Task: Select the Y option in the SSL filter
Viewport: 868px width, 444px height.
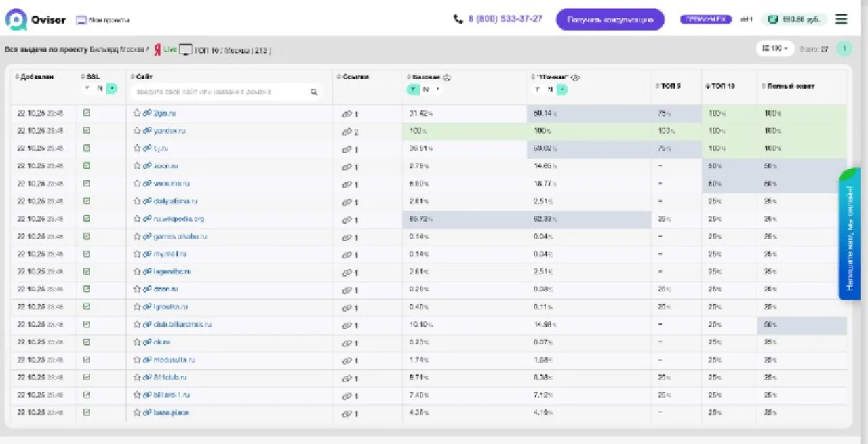Action: 87,89
